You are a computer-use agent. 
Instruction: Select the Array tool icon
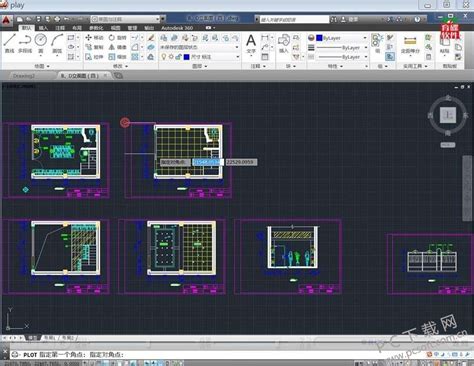[x=135, y=57]
